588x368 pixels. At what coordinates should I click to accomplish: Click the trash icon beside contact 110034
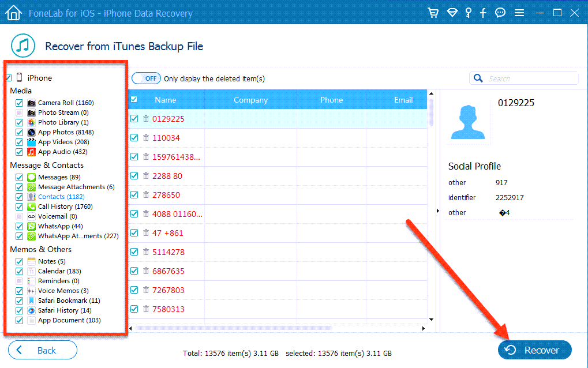(x=146, y=138)
